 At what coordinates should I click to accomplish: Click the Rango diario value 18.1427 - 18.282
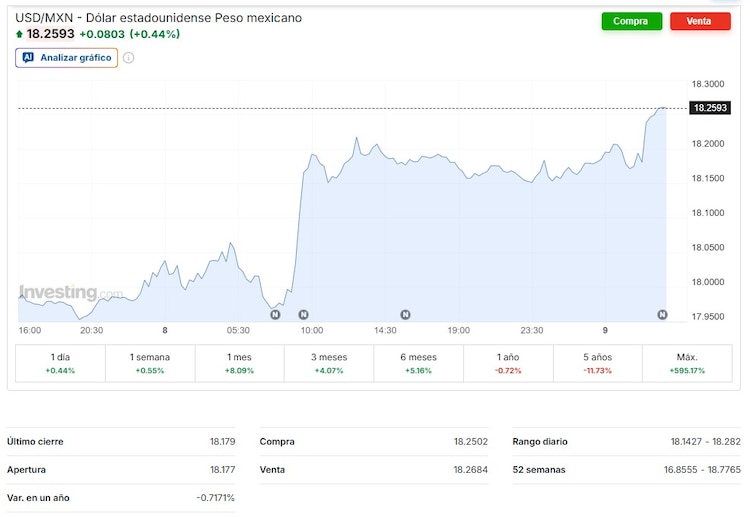(x=706, y=441)
